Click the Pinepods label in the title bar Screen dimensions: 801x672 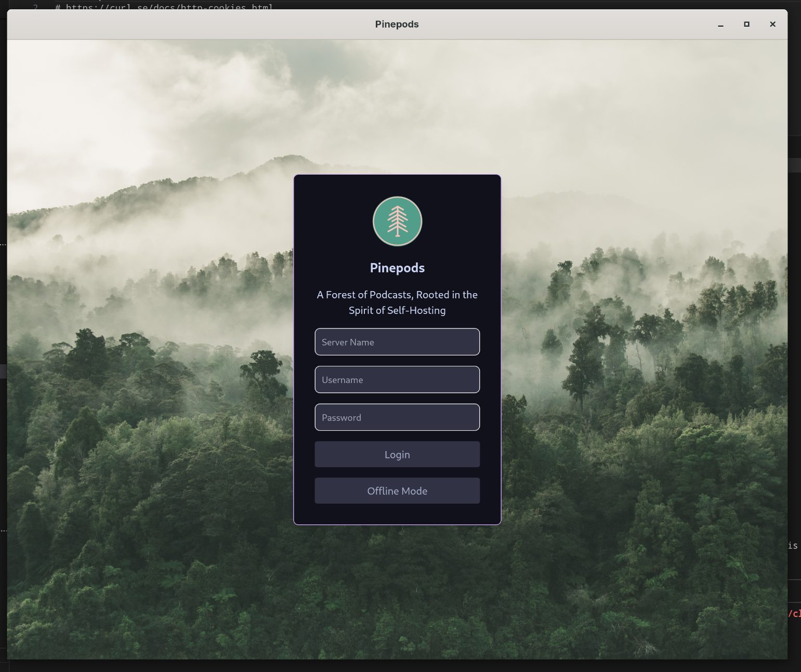397,24
